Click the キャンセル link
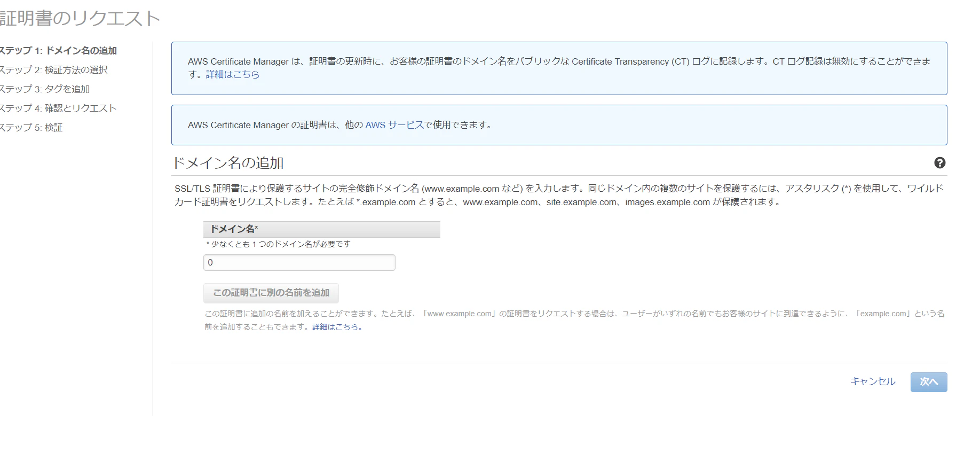This screenshot has width=980, height=476. (873, 381)
